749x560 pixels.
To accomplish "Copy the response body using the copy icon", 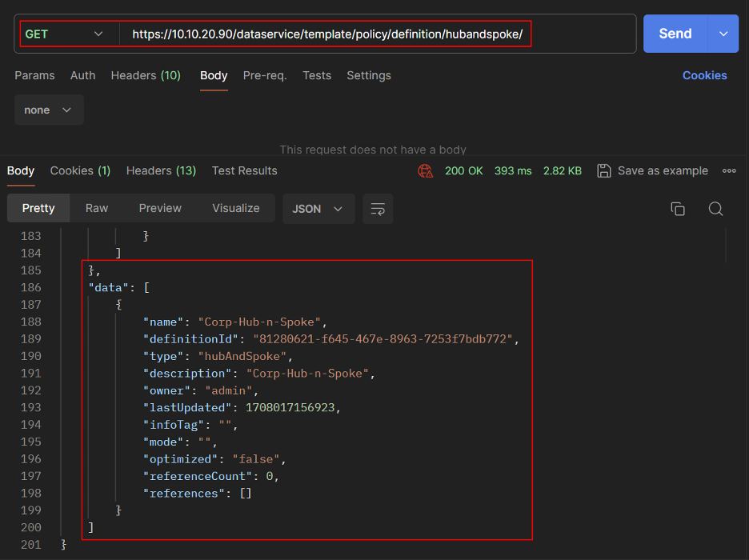I will (678, 209).
